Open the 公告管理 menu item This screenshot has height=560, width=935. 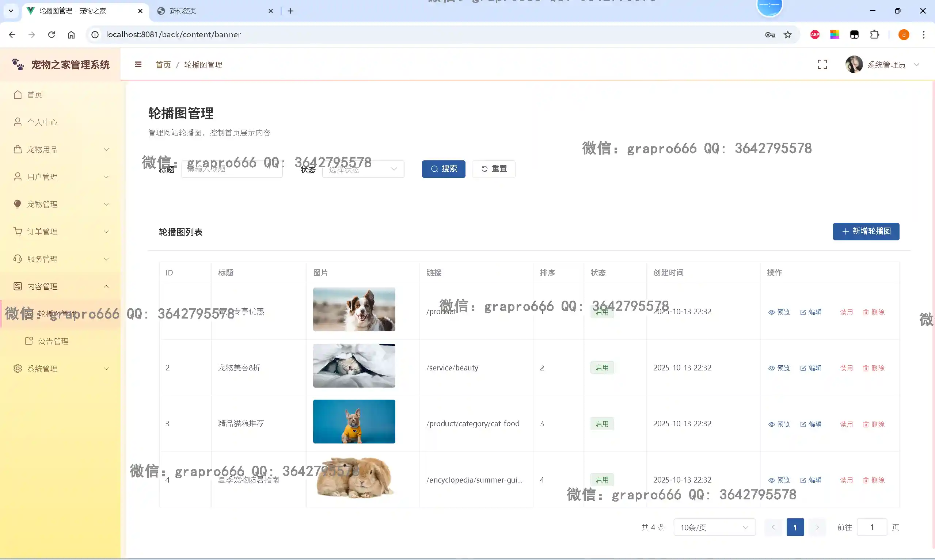click(x=53, y=341)
